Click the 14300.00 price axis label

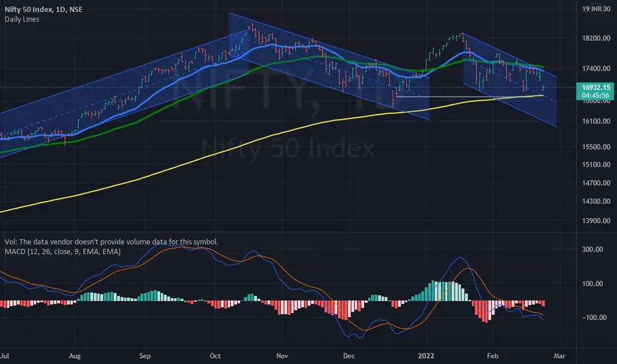pos(596,201)
